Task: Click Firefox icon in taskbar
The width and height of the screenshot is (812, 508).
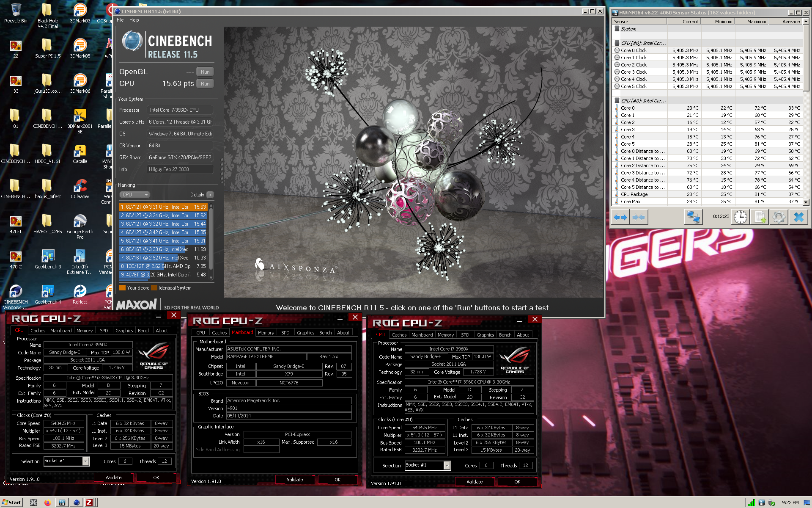Action: [47, 502]
